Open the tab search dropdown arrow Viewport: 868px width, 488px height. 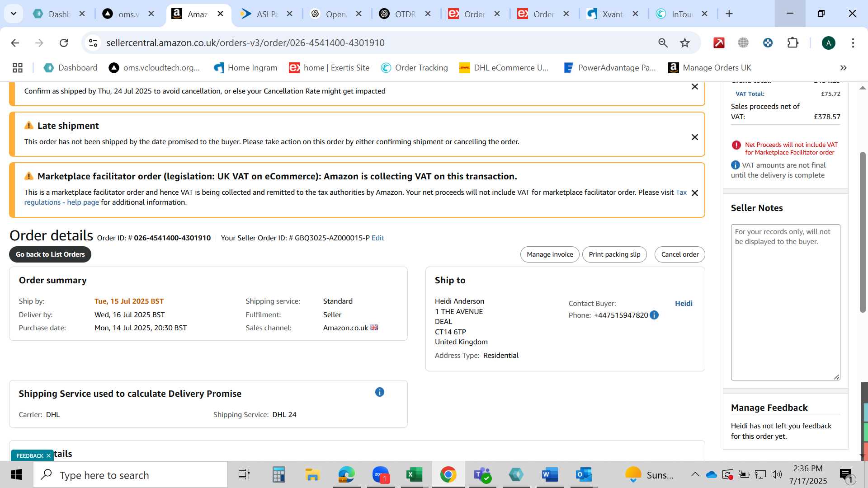coord(14,14)
